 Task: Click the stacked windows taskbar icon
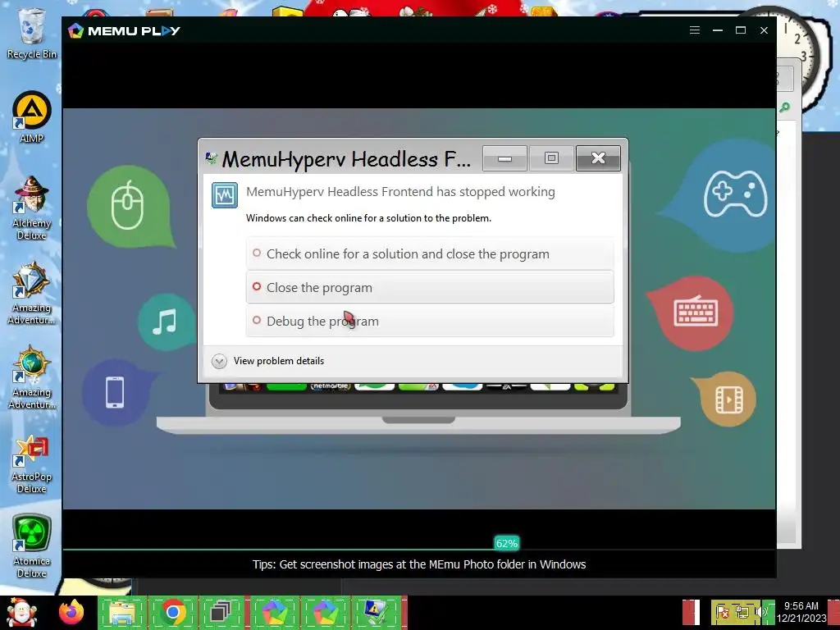(x=221, y=612)
